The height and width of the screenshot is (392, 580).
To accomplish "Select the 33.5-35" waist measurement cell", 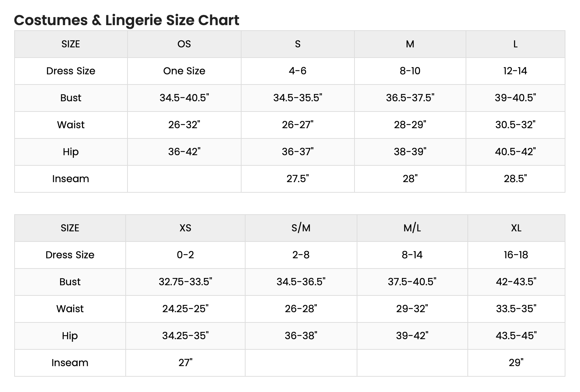I will coord(516,309).
